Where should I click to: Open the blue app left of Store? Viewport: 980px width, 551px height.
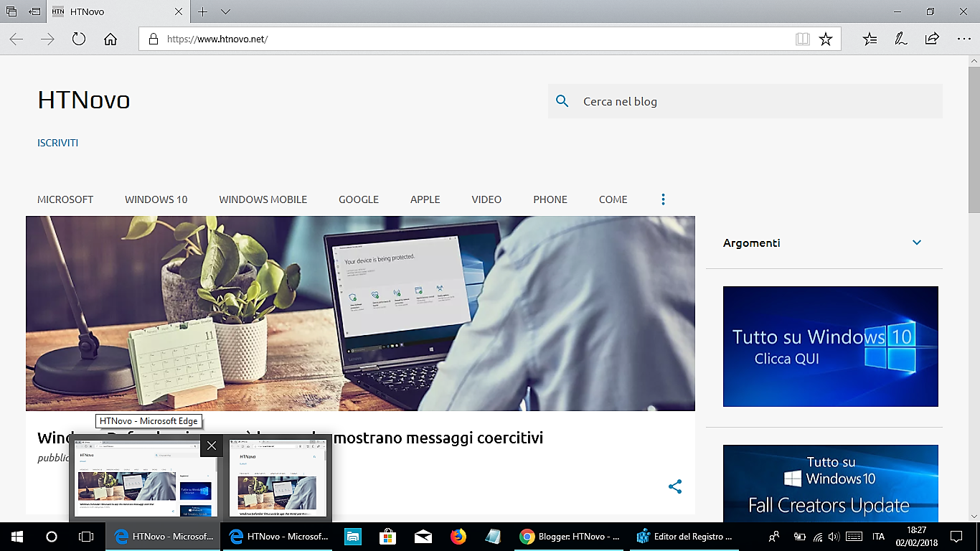(353, 536)
